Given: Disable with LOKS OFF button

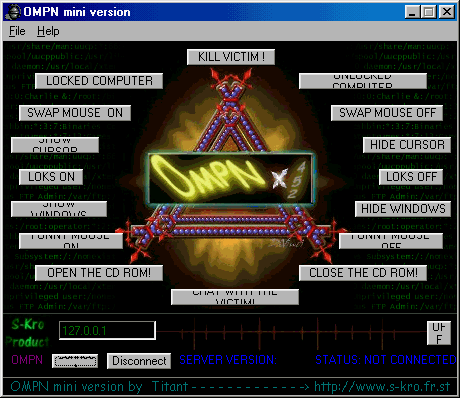Looking at the screenshot, I should coord(411,177).
